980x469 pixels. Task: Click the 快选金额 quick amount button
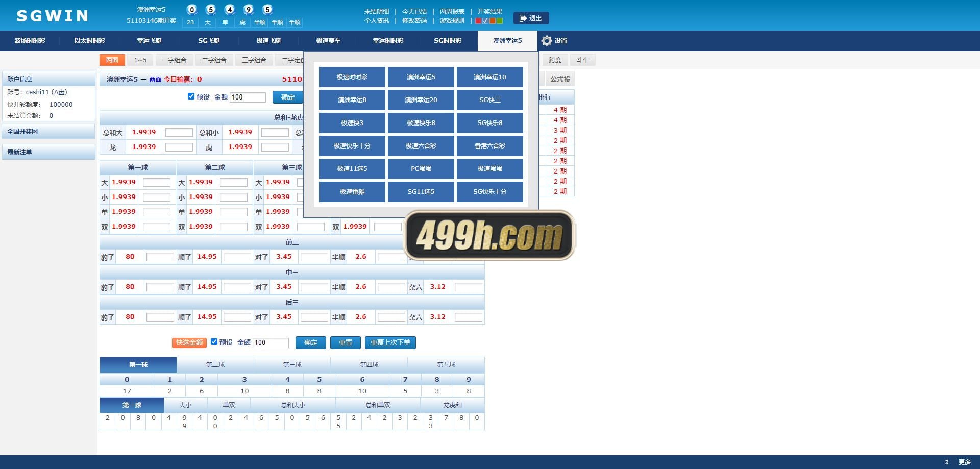tap(189, 343)
